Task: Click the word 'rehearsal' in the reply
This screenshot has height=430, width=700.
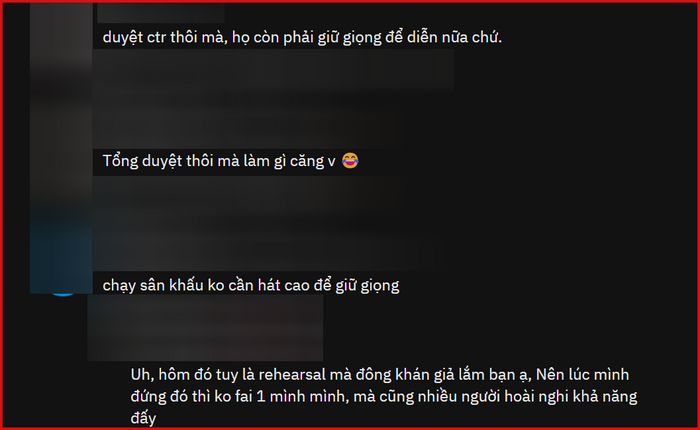Action: point(292,375)
